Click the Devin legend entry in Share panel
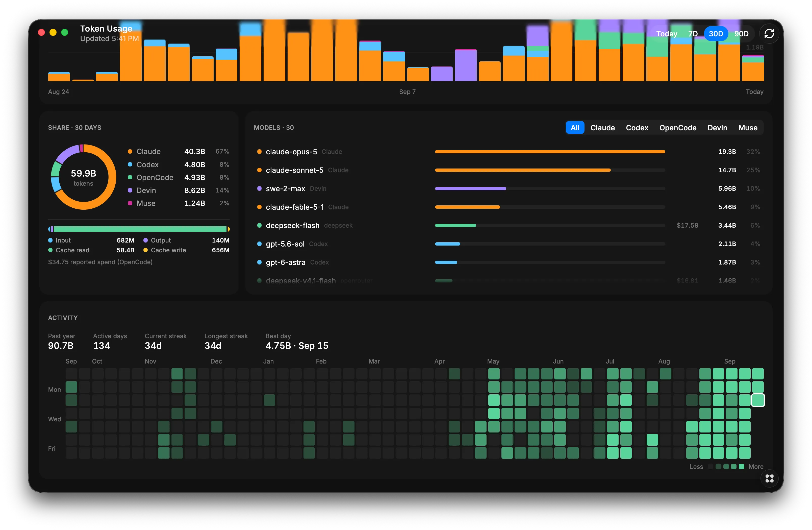This screenshot has height=530, width=812. [x=178, y=190]
